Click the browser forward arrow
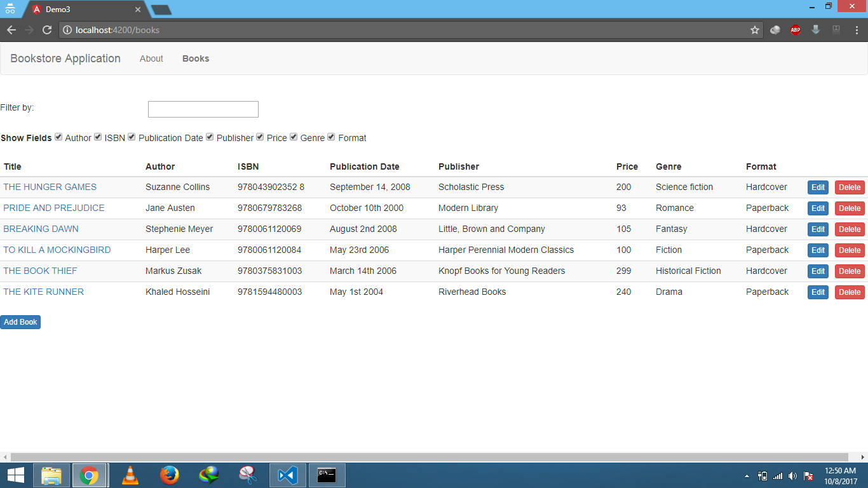The image size is (868, 488). [29, 30]
